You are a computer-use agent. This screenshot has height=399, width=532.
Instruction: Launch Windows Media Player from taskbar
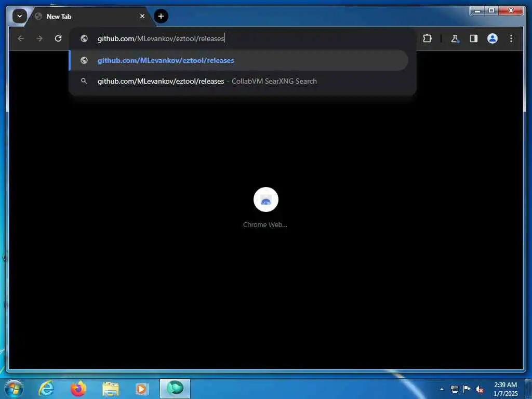click(142, 389)
